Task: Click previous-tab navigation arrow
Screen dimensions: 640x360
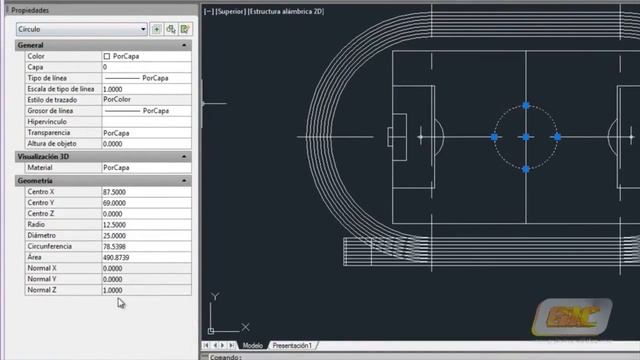Action: click(215, 346)
